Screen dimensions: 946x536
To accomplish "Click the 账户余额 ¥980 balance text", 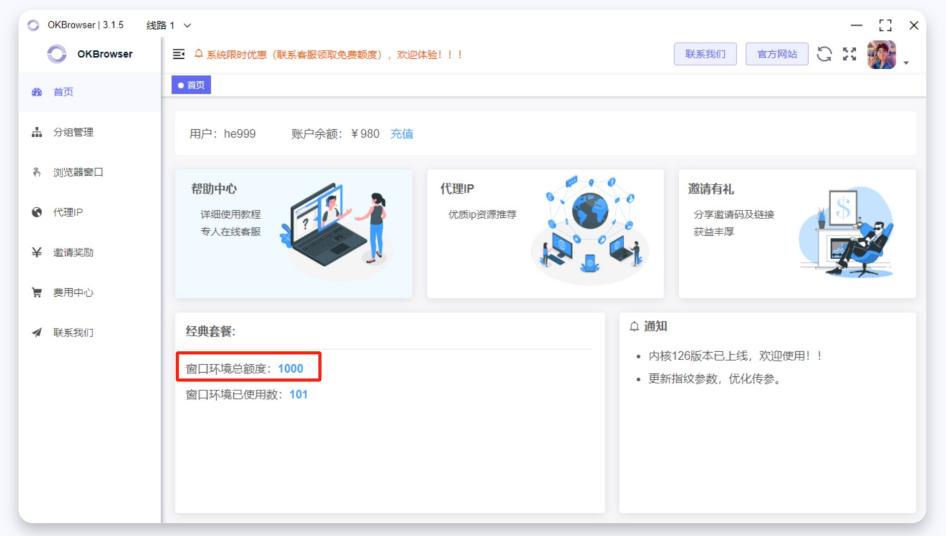I will click(x=335, y=134).
